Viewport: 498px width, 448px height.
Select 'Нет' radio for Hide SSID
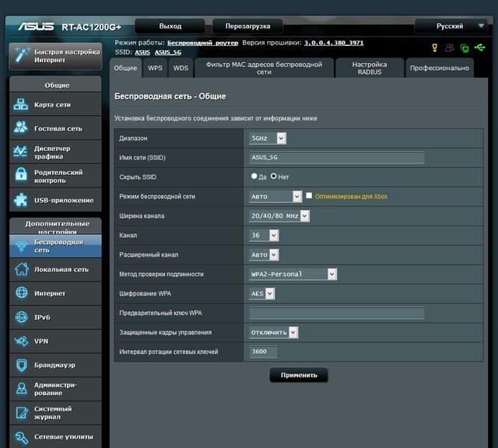coord(274,177)
